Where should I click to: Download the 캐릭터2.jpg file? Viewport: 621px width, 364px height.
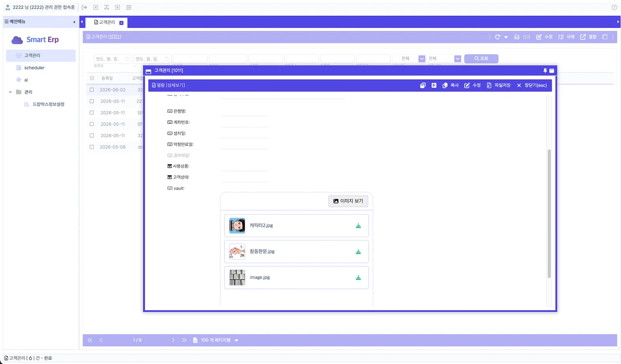(358, 225)
